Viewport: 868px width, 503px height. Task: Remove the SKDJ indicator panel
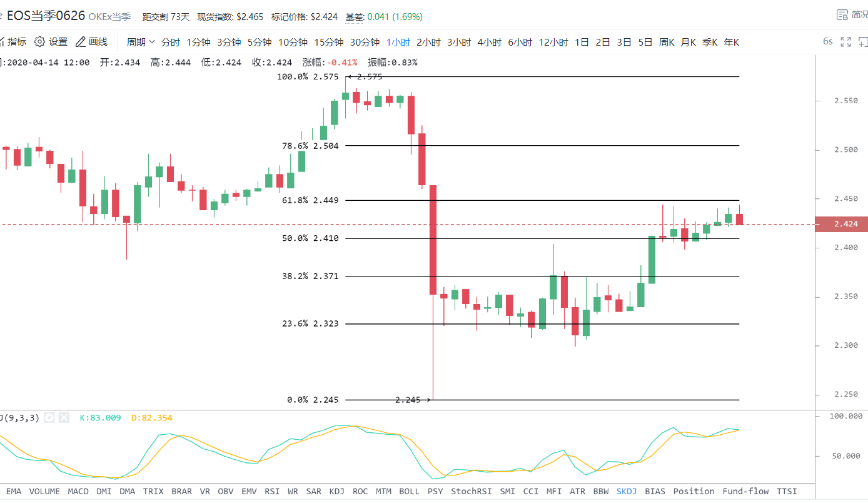pos(64,417)
